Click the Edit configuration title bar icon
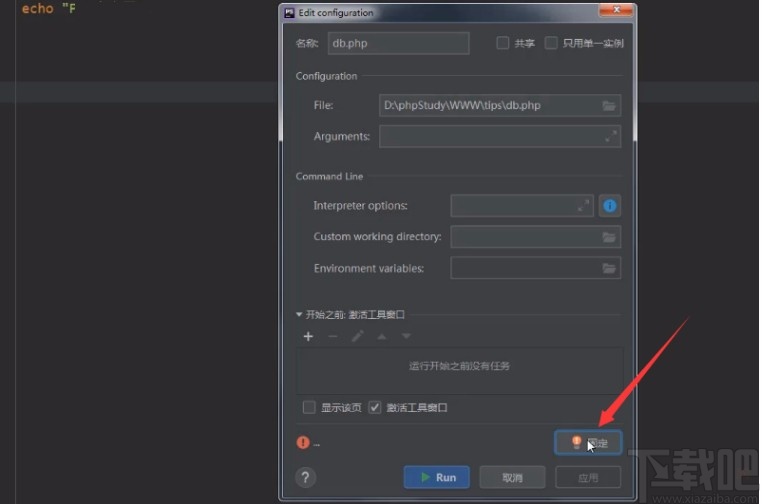762x504 pixels. pos(289,13)
